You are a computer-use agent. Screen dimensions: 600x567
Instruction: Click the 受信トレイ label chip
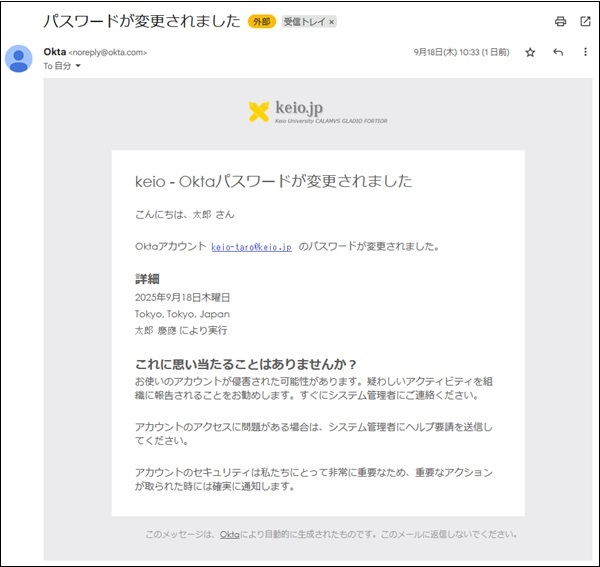pos(303,21)
